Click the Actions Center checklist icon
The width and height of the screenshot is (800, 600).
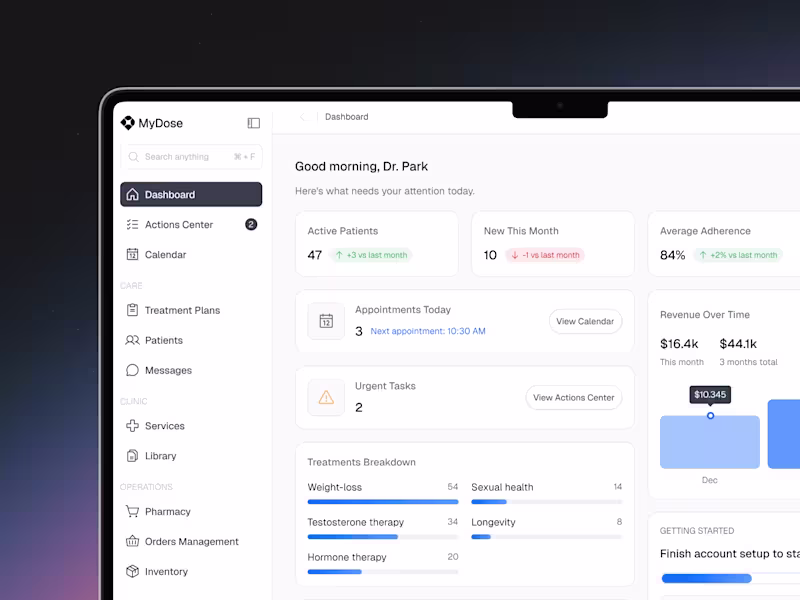(132, 224)
